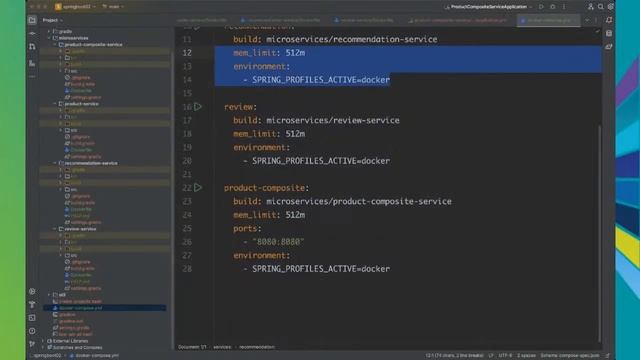Click the editor vertical scrollbar
640x360 pixels.
[600, 233]
